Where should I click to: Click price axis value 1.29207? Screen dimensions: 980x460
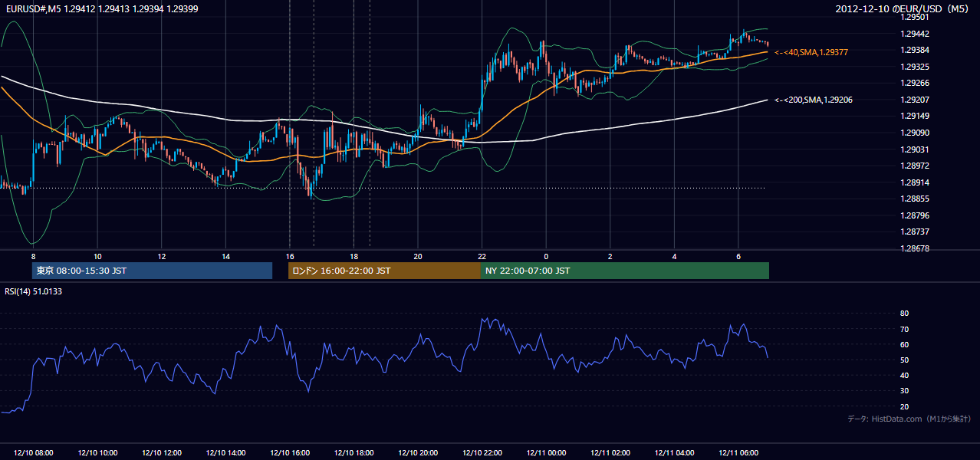point(915,100)
